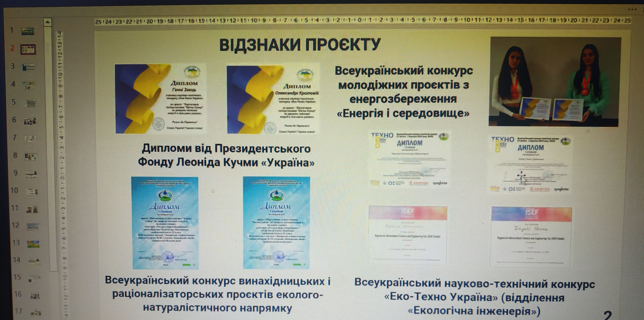Image resolution: width=644 pixels, height=320 pixels.
Task: Click the slide panel scroll-up arrow
Action: click(x=47, y=22)
